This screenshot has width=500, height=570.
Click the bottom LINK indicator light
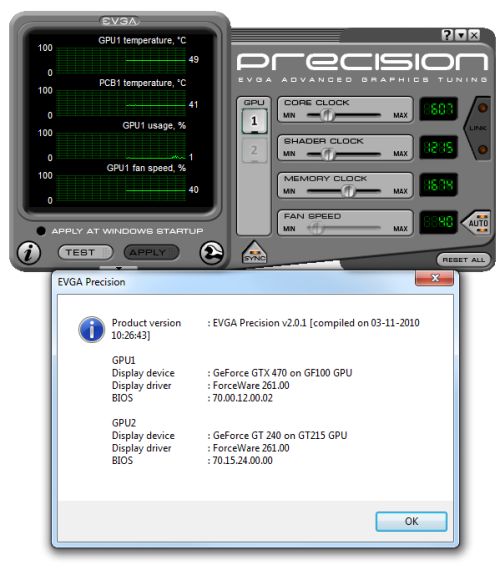[x=483, y=149]
